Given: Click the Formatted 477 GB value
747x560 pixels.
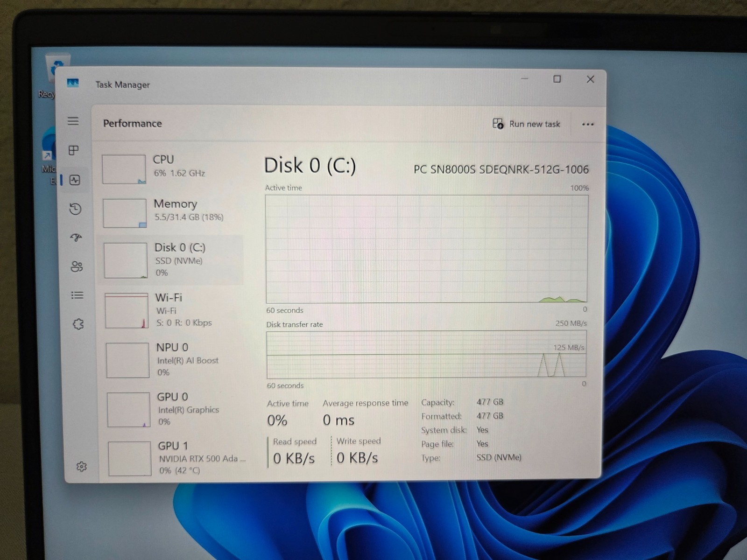Looking at the screenshot, I should (490, 416).
